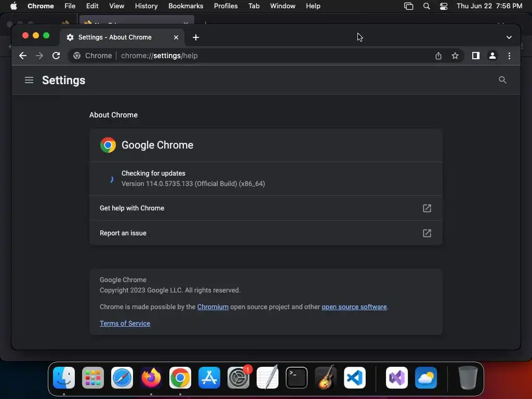
Task: Click the Google Chrome logo
Action: (108, 145)
